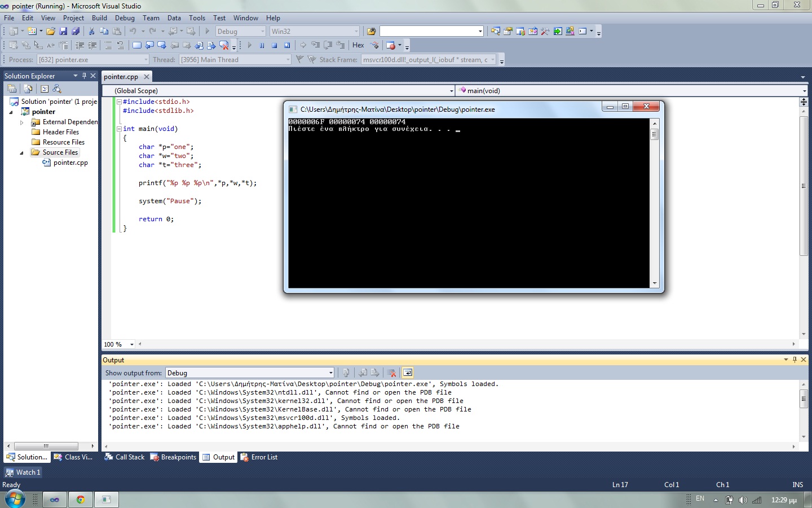This screenshot has width=812, height=508.
Task: Click the Find in Files icon
Action: point(371,32)
